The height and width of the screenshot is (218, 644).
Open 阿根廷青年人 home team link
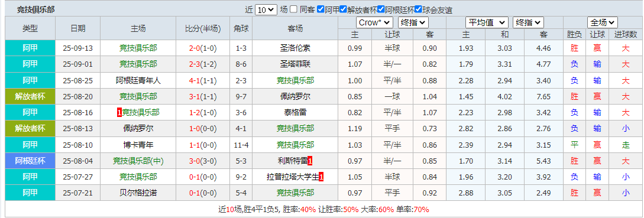[x=138, y=80]
